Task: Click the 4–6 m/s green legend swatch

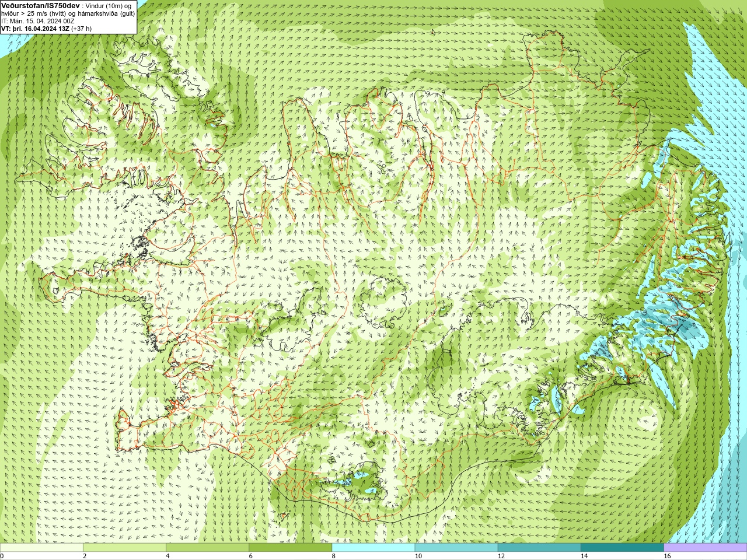Action: (207, 548)
